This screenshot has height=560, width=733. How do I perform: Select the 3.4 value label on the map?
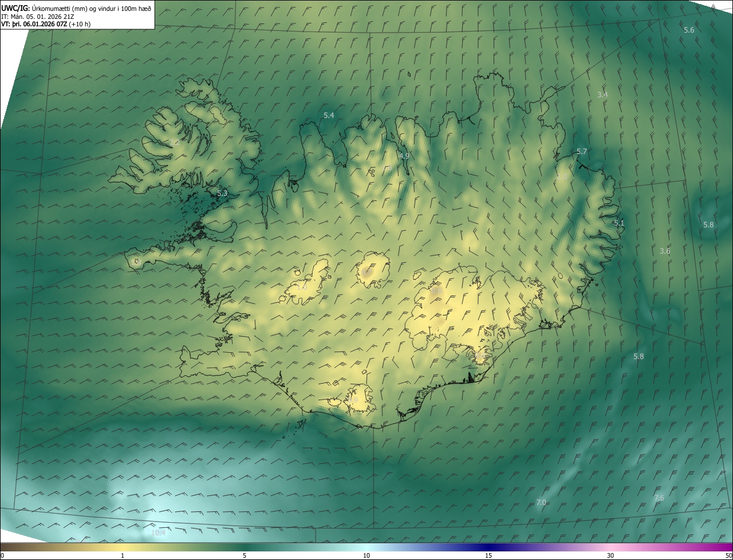click(602, 94)
